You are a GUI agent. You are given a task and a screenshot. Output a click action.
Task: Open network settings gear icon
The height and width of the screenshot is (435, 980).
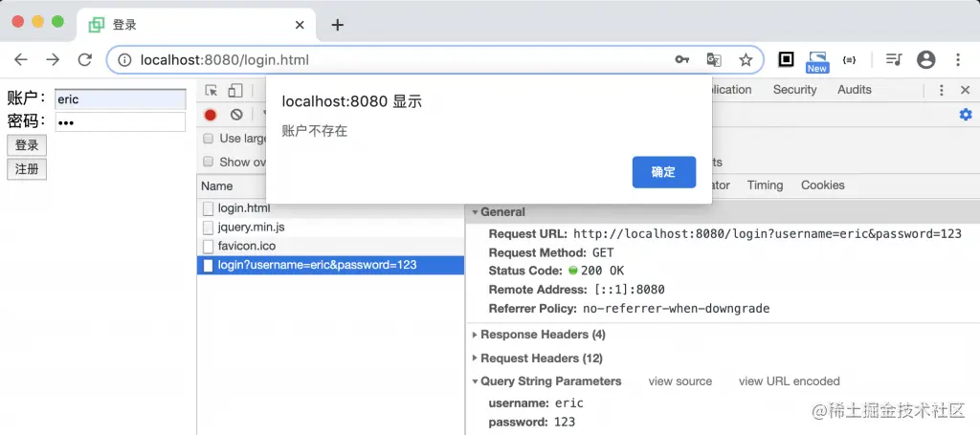click(x=966, y=115)
